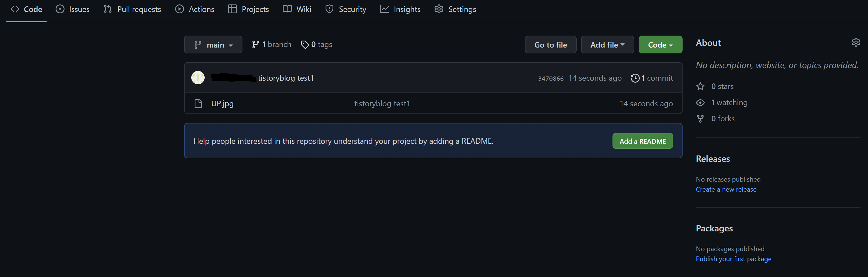
Task: Open the Packages heading link
Action: click(714, 229)
